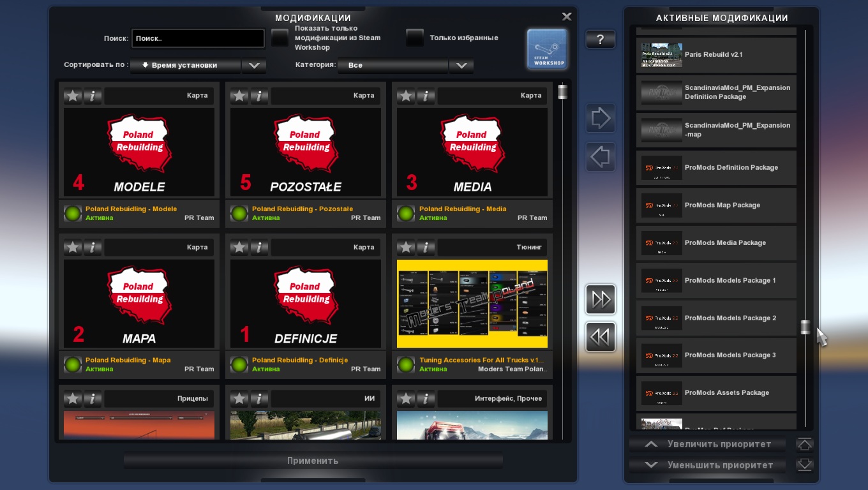This screenshot has width=868, height=490.
Task: Expand the category chevron button
Action: (461, 65)
